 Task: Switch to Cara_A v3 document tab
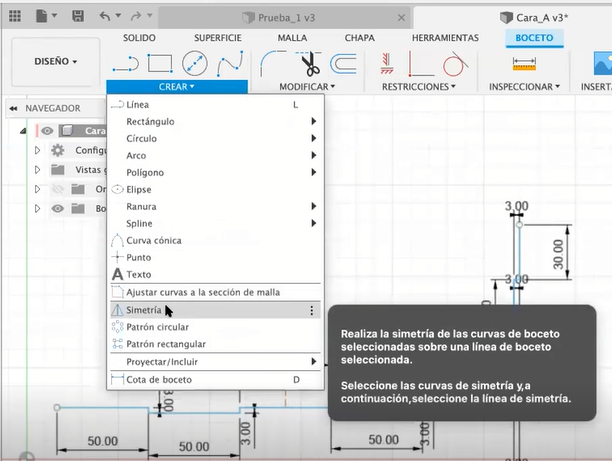click(x=534, y=18)
